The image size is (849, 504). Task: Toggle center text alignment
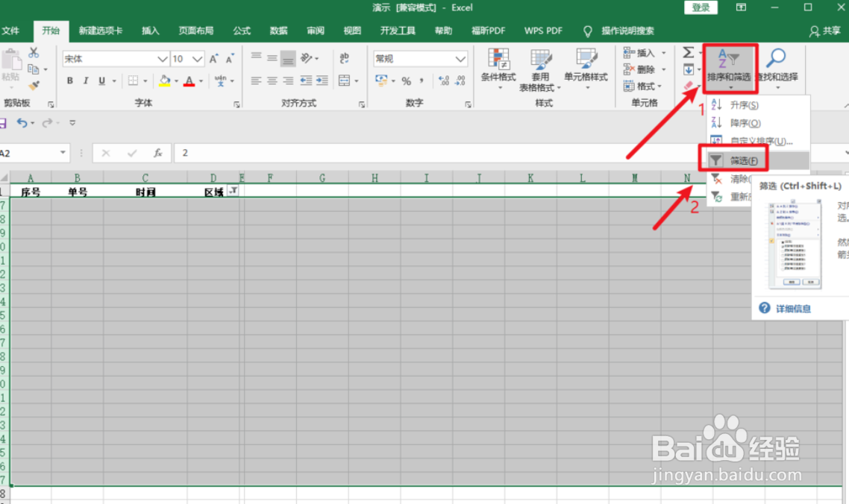pyautogui.click(x=272, y=81)
